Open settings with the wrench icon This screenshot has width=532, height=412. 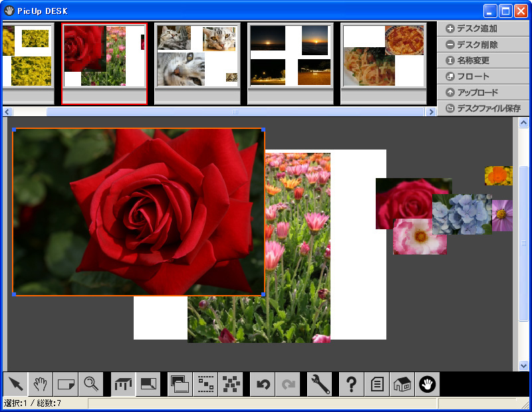tap(321, 384)
